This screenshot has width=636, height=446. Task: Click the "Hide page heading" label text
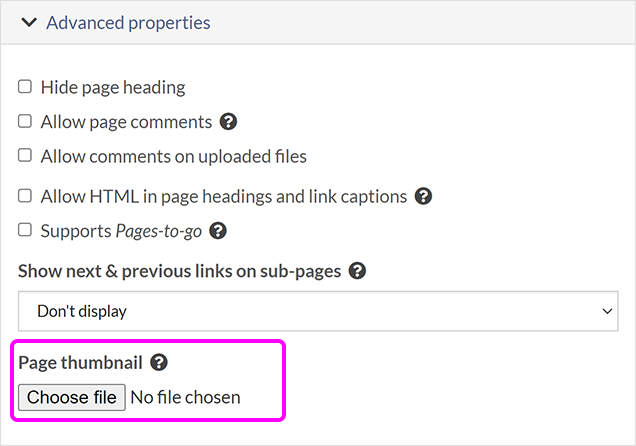pos(113,87)
